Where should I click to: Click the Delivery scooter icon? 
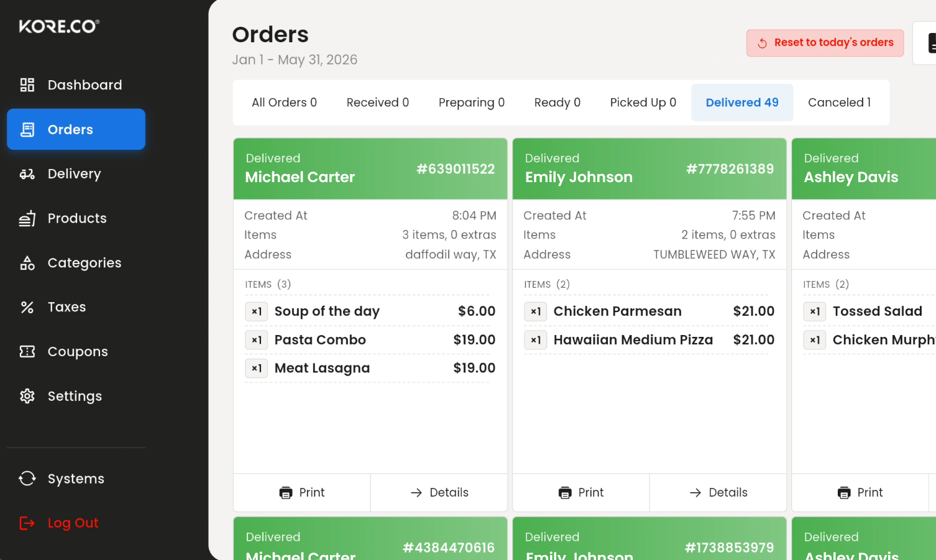pyautogui.click(x=27, y=174)
